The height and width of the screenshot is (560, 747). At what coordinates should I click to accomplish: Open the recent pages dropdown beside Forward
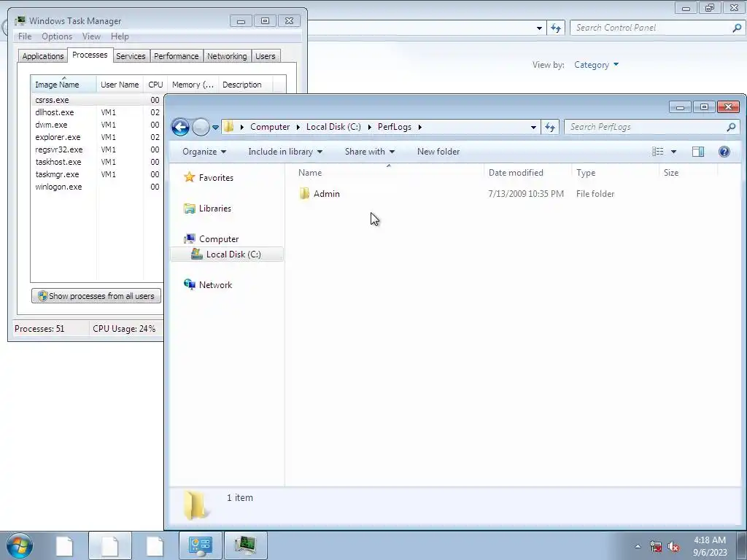pyautogui.click(x=215, y=127)
